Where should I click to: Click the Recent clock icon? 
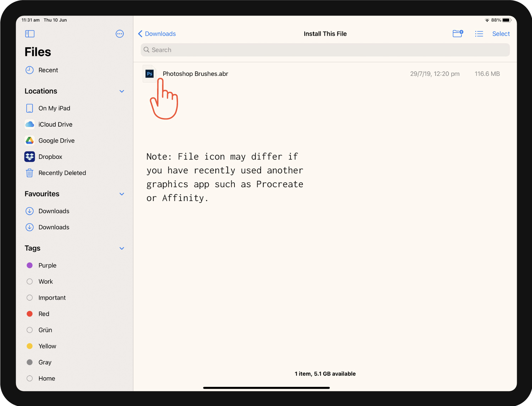[30, 70]
